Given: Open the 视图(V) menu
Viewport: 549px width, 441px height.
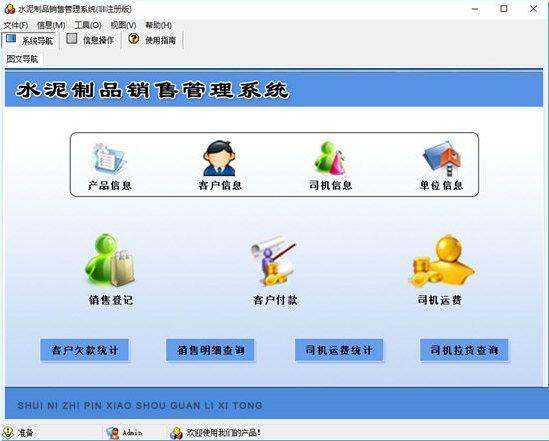Looking at the screenshot, I should (x=123, y=25).
